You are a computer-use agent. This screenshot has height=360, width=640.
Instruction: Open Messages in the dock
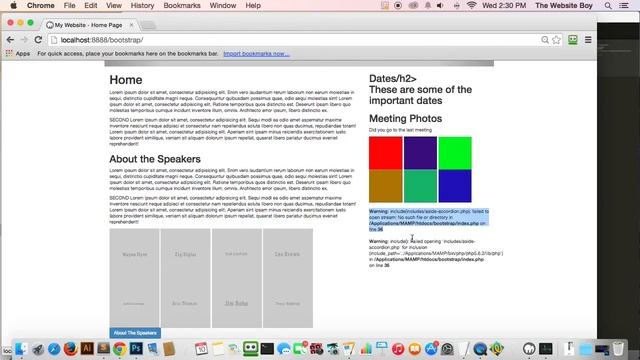284,349
